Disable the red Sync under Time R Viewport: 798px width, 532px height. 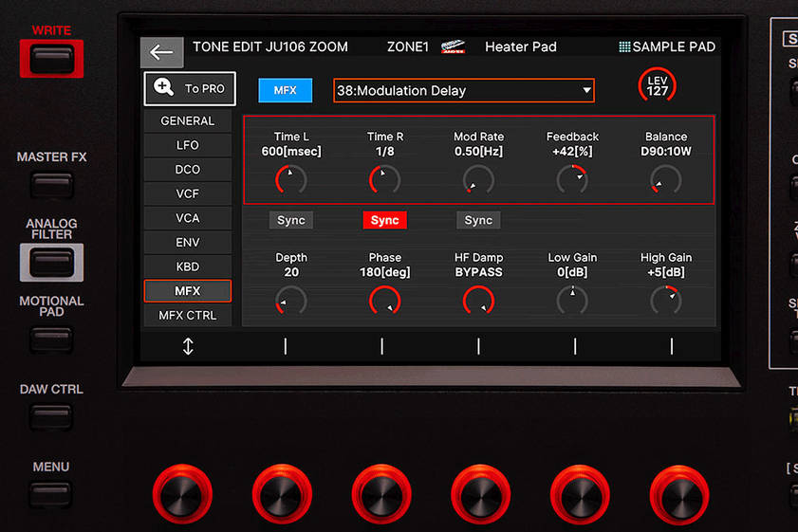[x=384, y=220]
